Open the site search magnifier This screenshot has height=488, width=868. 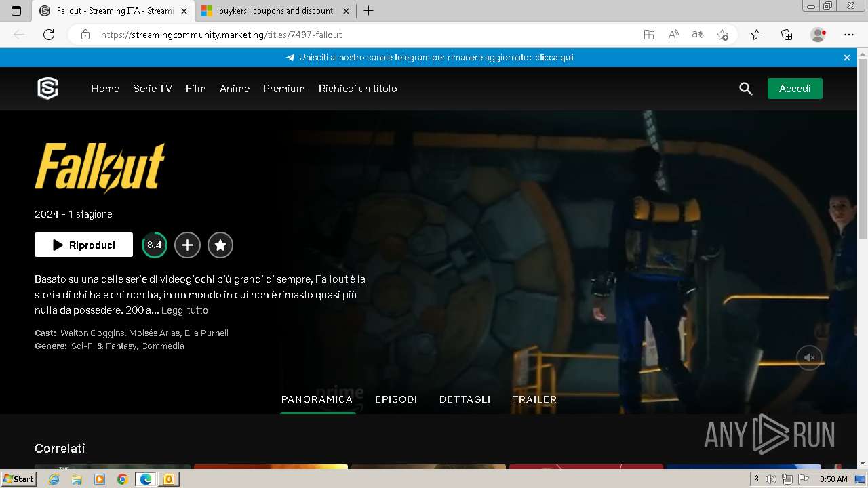tap(746, 89)
